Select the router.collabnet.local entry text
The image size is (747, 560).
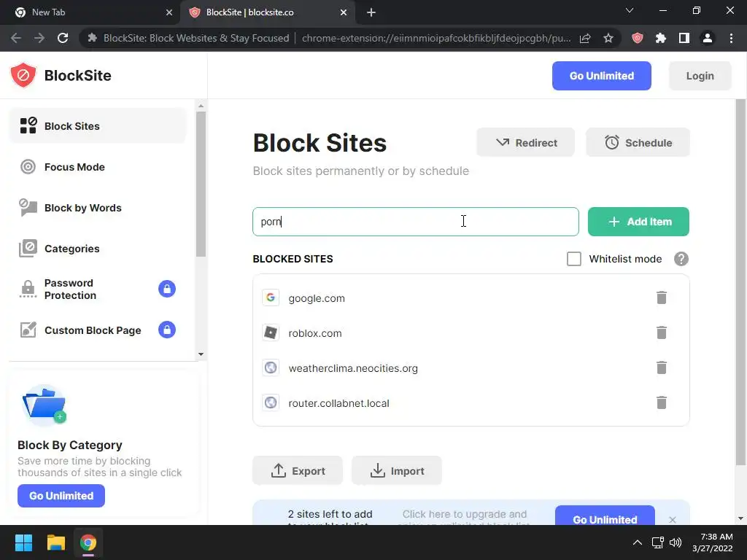(338, 402)
